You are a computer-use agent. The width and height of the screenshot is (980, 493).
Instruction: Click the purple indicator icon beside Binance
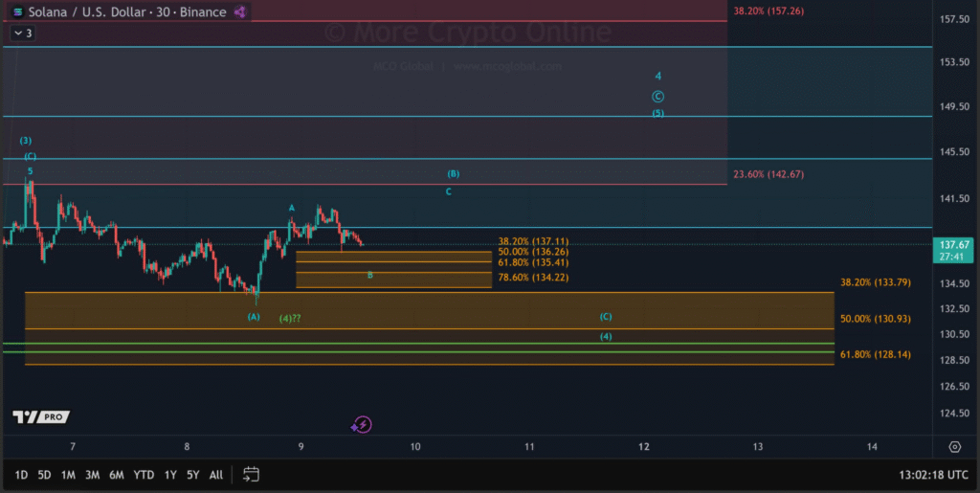pos(240,11)
